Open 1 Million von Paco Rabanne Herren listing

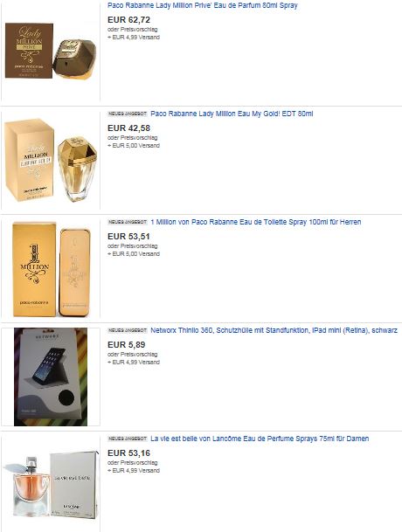coord(256,222)
